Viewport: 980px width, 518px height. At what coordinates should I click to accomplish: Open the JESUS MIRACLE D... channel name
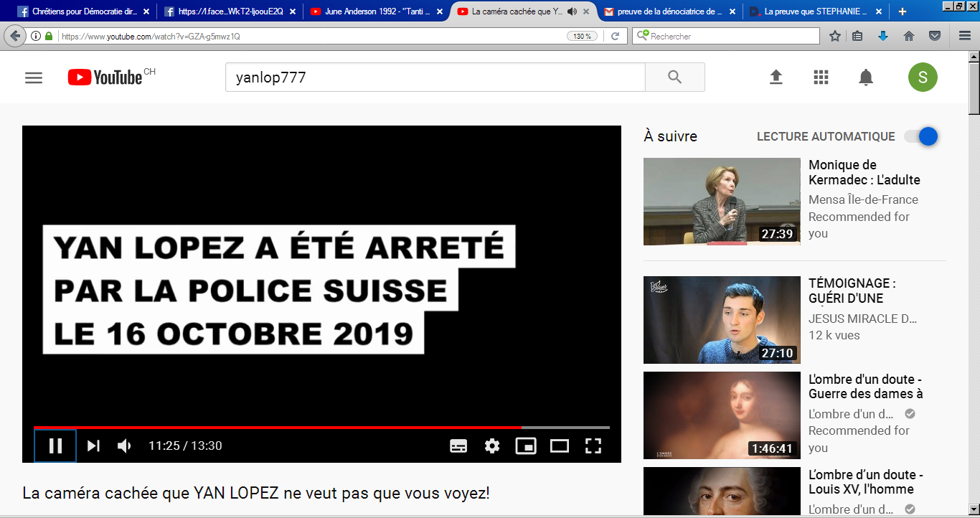coord(863,319)
